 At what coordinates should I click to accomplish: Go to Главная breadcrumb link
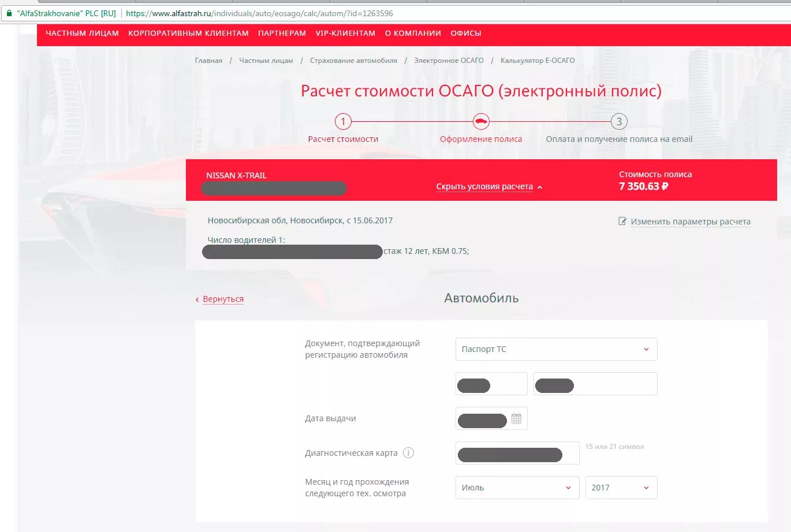pyautogui.click(x=208, y=60)
